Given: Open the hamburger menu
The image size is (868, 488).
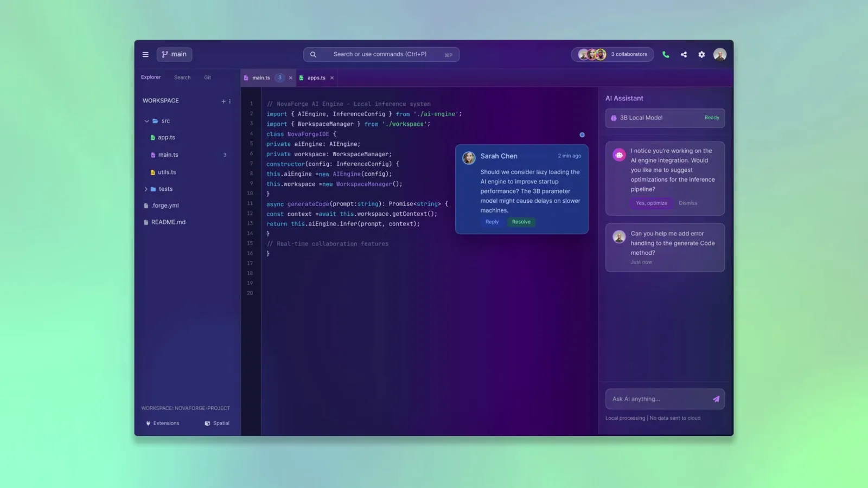Looking at the screenshot, I should pos(145,54).
